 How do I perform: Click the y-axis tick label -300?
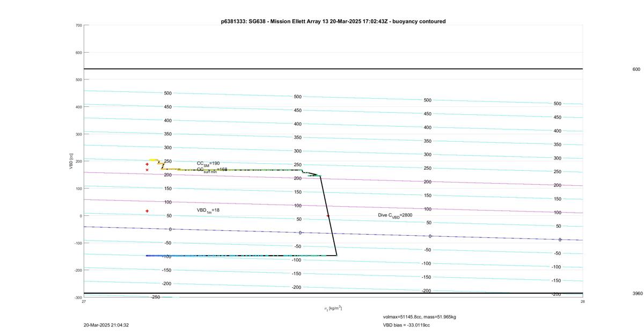pyautogui.click(x=78, y=297)
